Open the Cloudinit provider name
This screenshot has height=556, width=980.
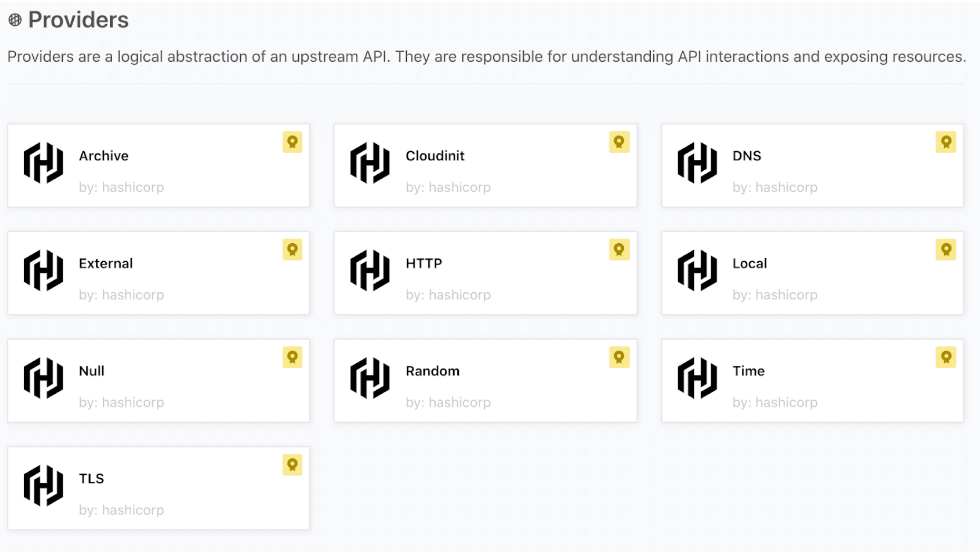[x=435, y=156]
